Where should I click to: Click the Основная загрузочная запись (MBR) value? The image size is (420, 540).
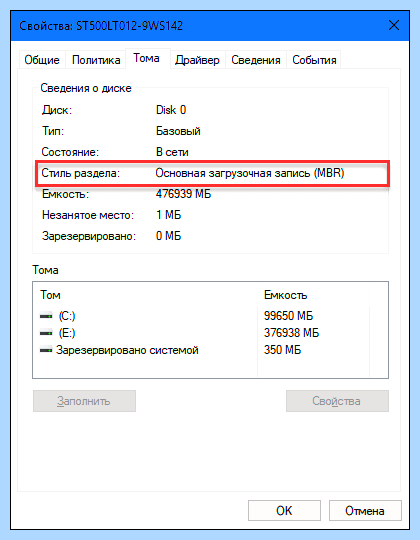(x=250, y=173)
